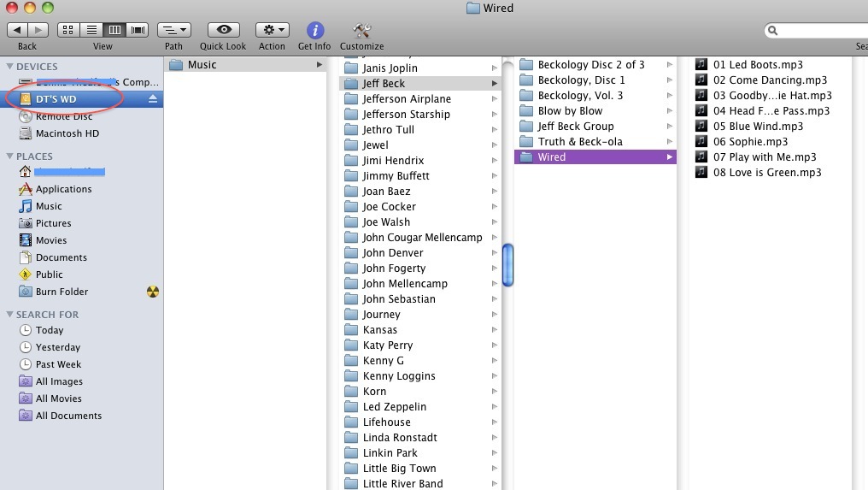Click the burn icon beside Burn Folder
Viewport: 868px width, 490px height.
pyautogui.click(x=153, y=292)
